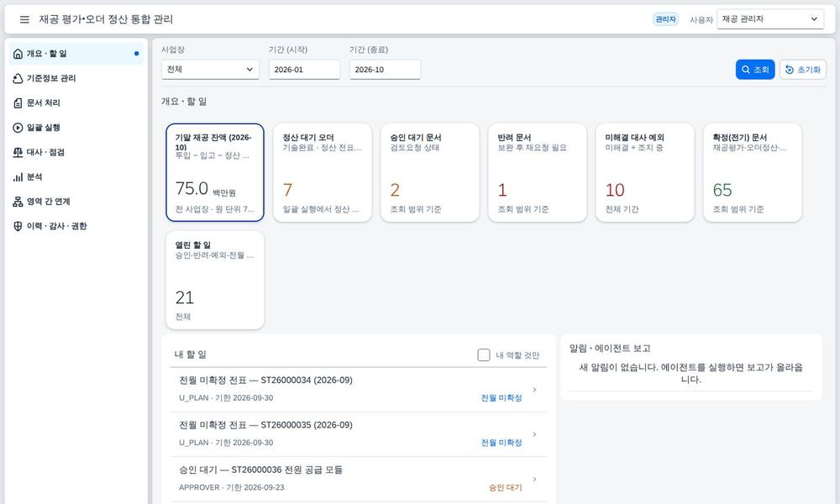Select the 열린 할 일 card
Image resolution: width=840 pixels, height=504 pixels.
[215, 280]
